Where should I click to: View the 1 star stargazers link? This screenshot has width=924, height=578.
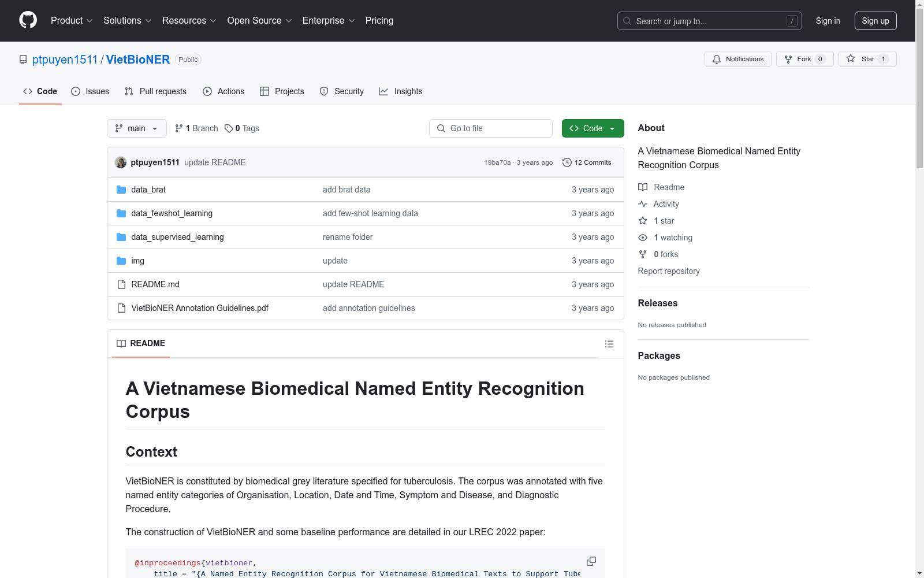(x=657, y=221)
